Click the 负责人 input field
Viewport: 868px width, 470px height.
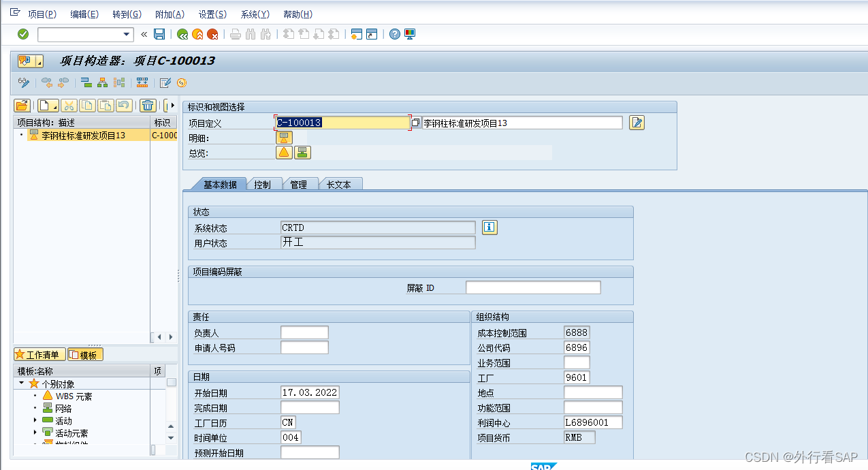click(304, 332)
